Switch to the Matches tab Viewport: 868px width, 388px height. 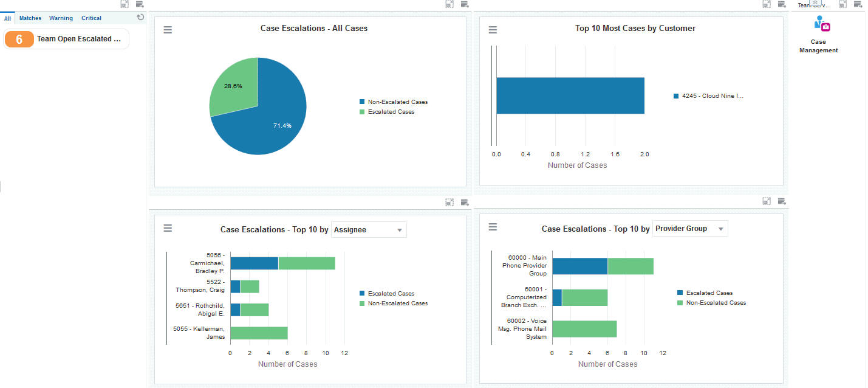pyautogui.click(x=30, y=18)
